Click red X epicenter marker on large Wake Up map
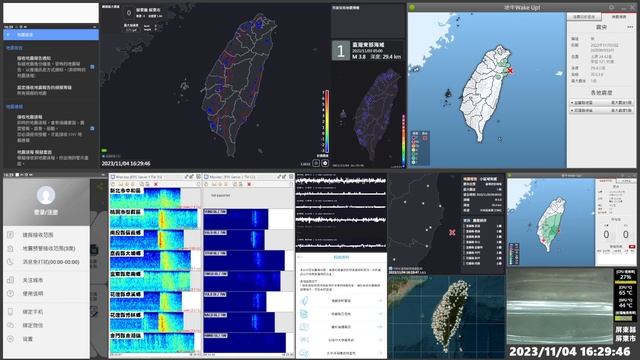640x360 pixels. pos(510,71)
